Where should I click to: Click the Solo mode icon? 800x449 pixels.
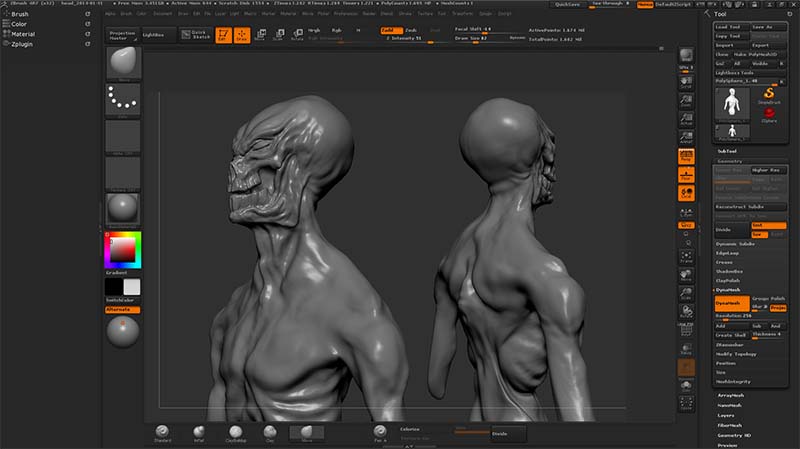pos(686,386)
